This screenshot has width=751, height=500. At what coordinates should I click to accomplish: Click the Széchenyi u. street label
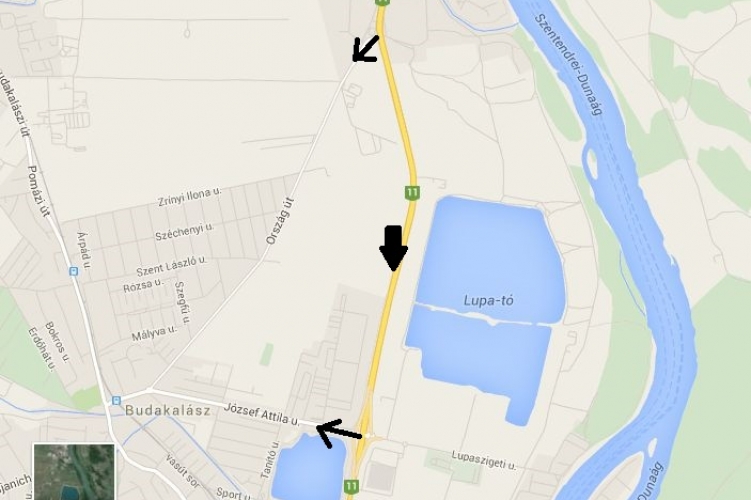click(184, 232)
